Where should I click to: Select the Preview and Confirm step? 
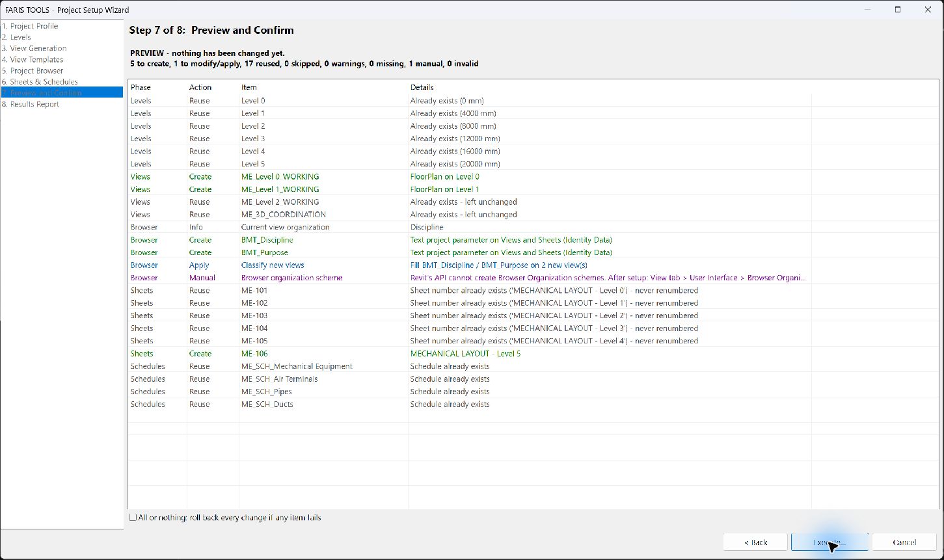point(62,93)
